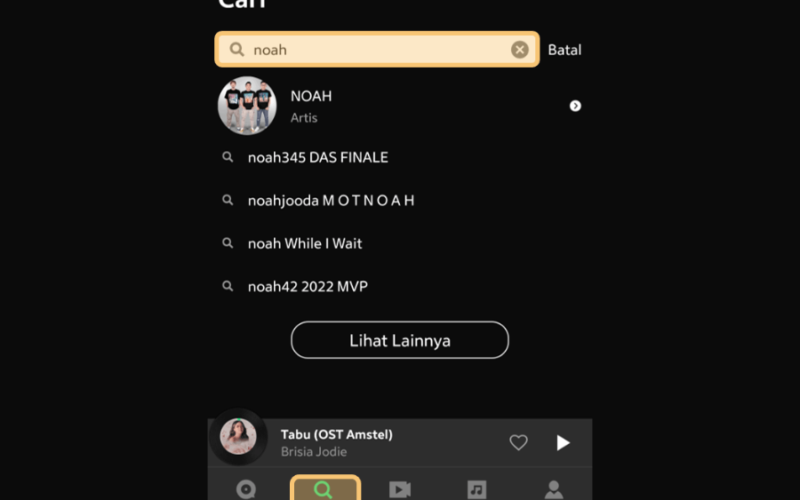The width and height of the screenshot is (800, 500).
Task: Open the music library tab icon
Action: click(477, 489)
